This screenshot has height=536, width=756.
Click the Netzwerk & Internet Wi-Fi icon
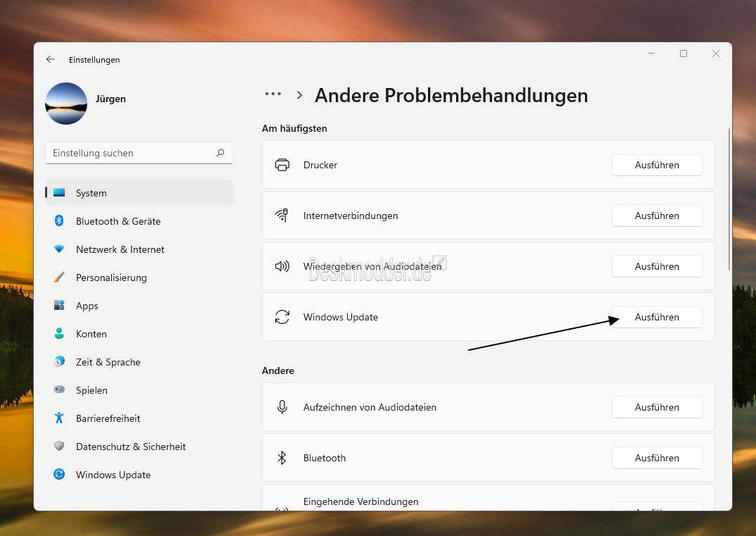point(59,249)
